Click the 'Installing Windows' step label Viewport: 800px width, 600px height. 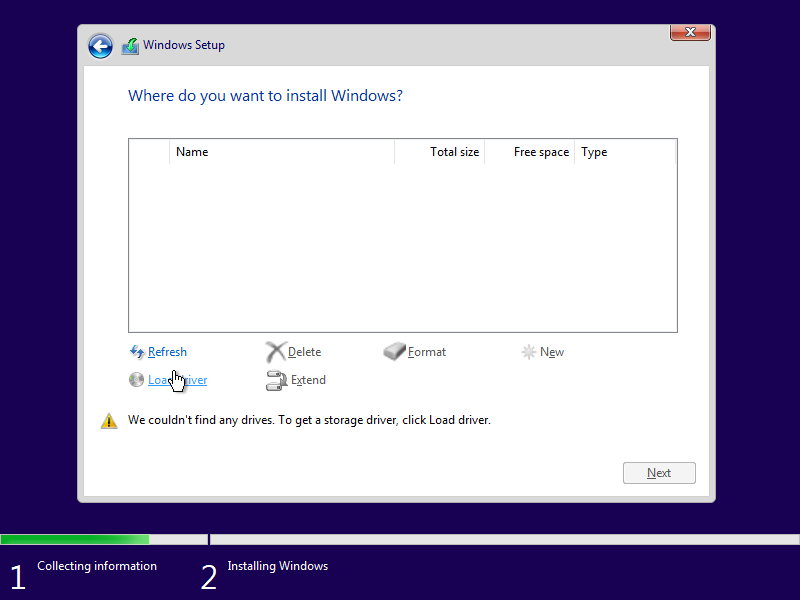pyautogui.click(x=278, y=566)
